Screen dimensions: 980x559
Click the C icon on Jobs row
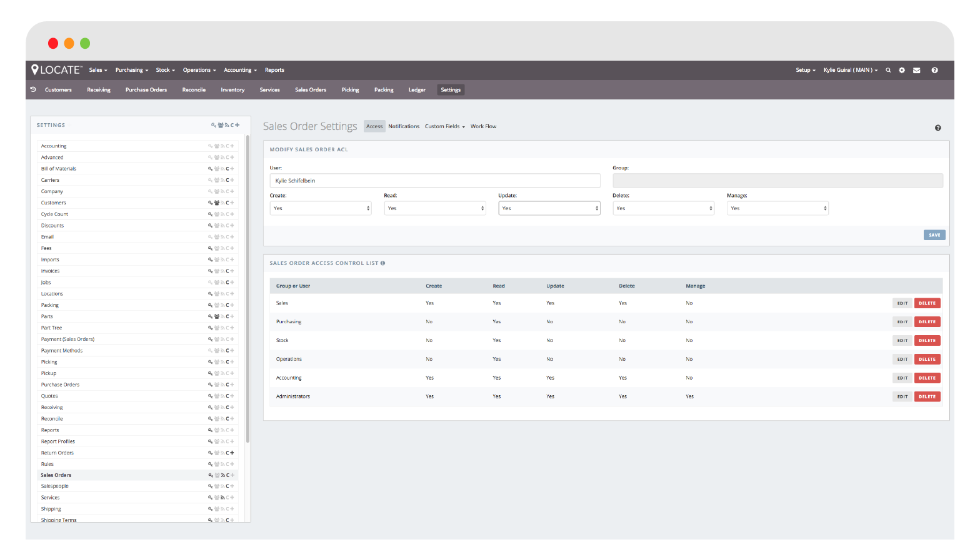227,283
